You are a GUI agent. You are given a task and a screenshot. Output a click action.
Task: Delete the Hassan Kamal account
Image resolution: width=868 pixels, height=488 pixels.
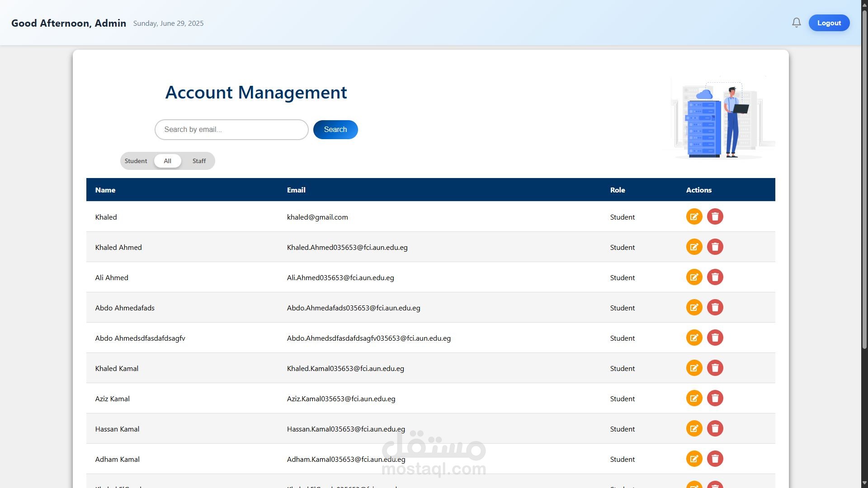tap(715, 428)
